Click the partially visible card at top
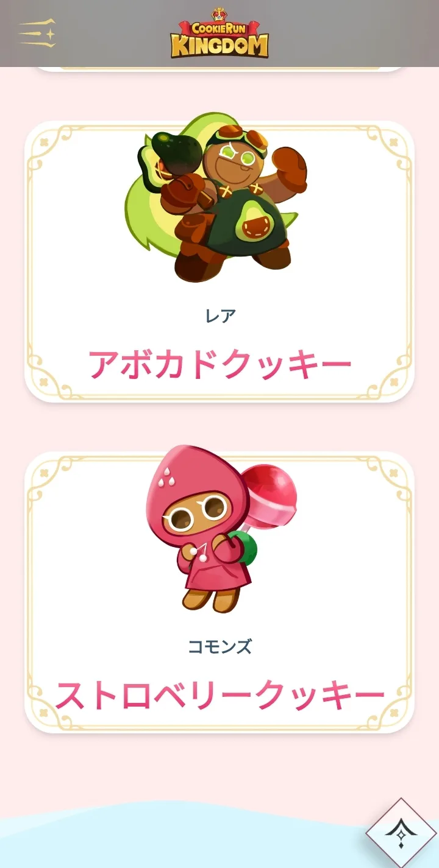Image resolution: width=439 pixels, height=868 pixels. [220, 69]
